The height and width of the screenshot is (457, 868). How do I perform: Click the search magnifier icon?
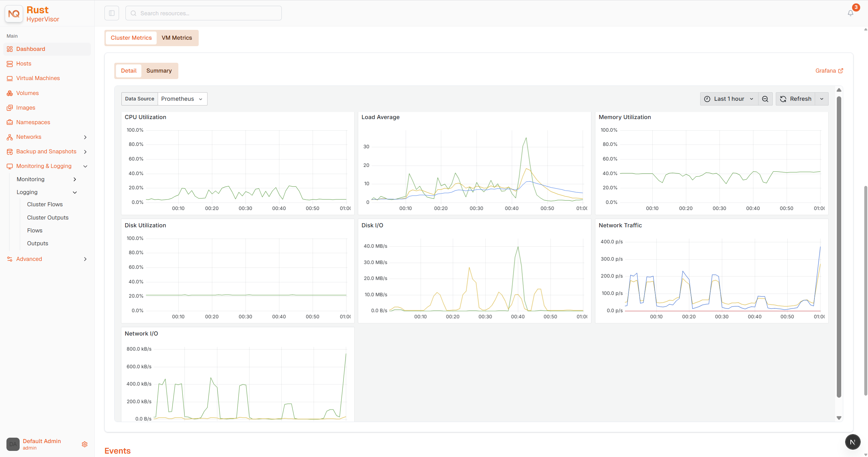pos(134,13)
